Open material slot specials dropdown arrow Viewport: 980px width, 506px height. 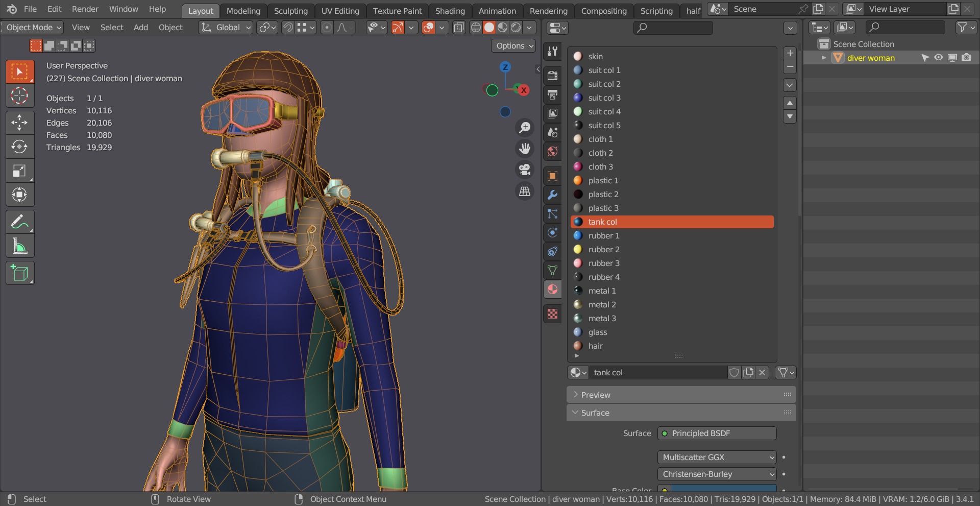tap(790, 85)
